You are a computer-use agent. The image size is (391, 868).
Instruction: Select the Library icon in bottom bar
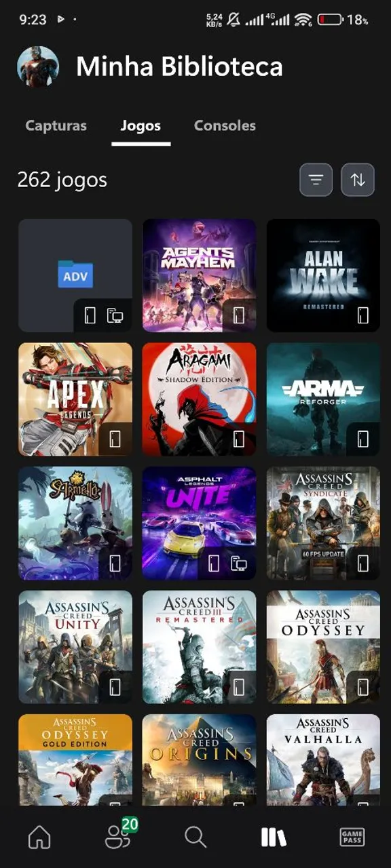coord(274,837)
